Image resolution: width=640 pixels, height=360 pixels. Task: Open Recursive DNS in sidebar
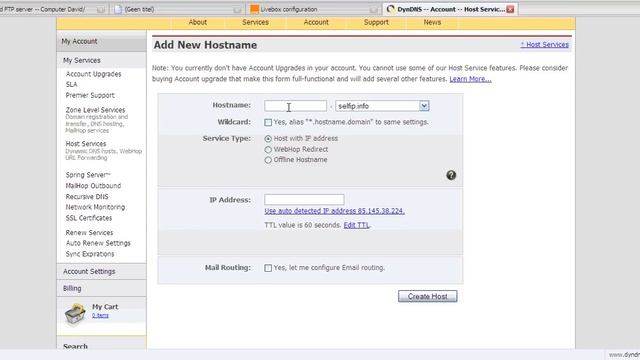pos(87,197)
